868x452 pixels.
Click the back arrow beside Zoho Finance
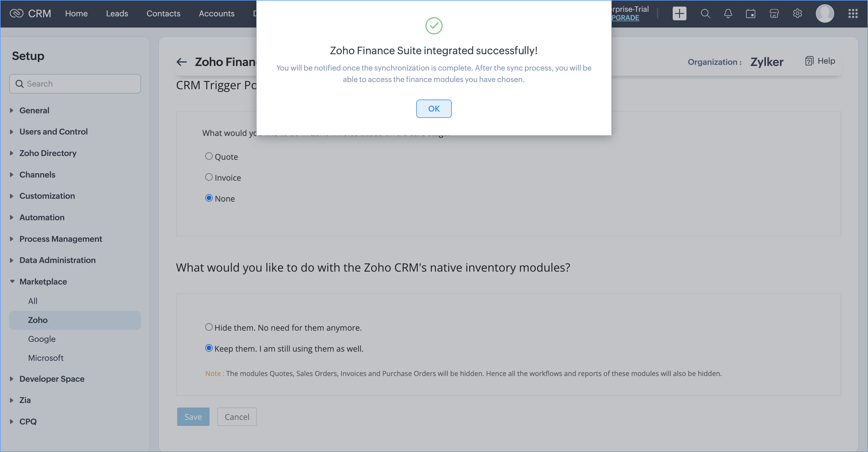point(182,62)
